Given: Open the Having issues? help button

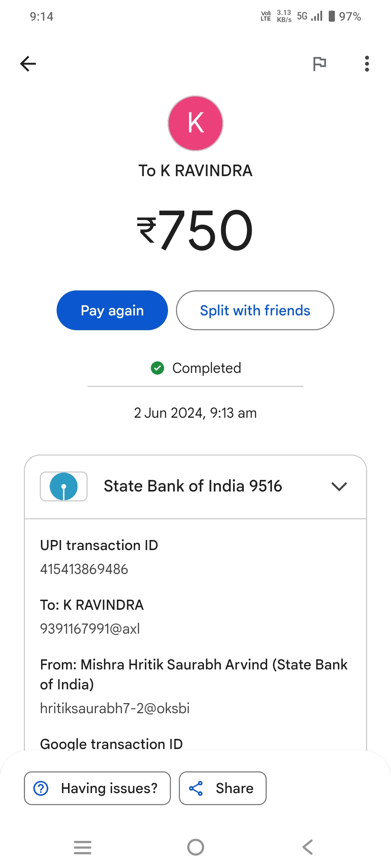Looking at the screenshot, I should click(x=97, y=788).
